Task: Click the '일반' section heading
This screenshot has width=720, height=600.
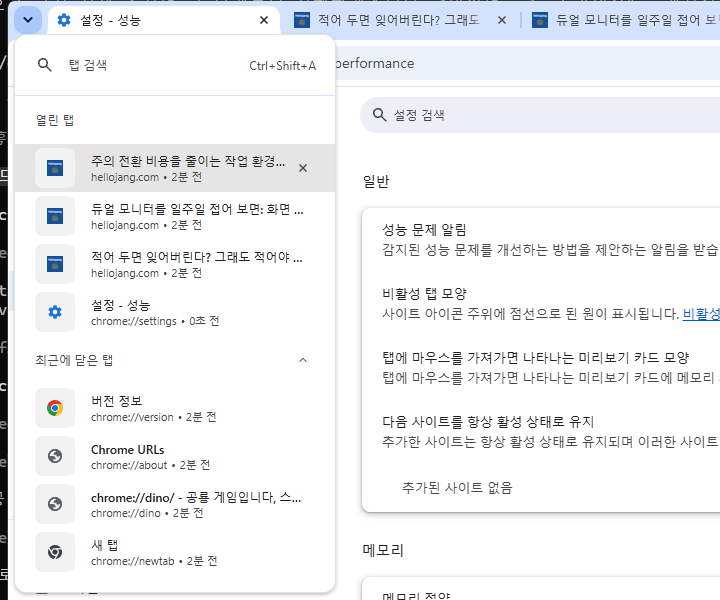Action: (376, 181)
